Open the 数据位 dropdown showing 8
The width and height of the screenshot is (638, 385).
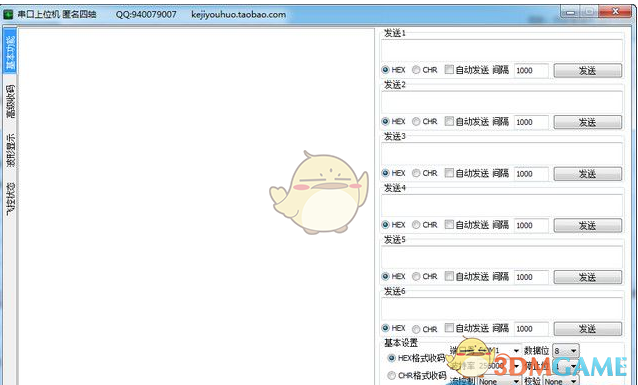pyautogui.click(x=566, y=351)
